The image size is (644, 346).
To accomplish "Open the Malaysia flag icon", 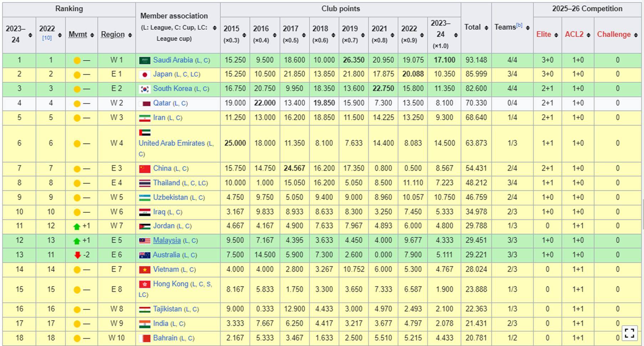I will pos(144,241).
